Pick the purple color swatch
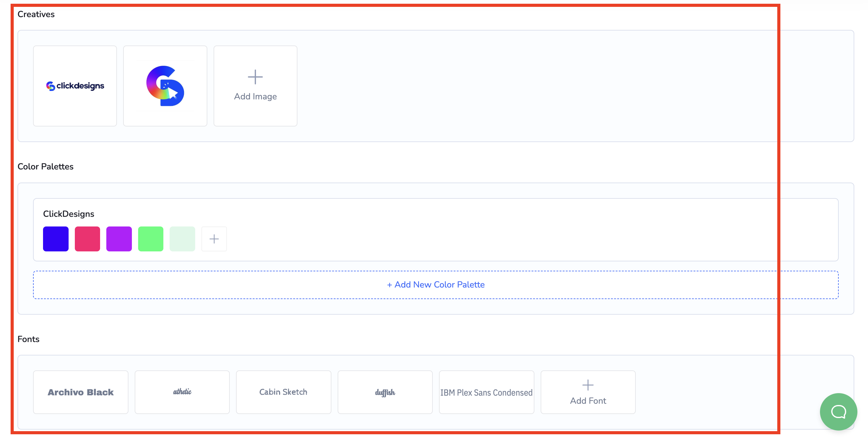Viewport: 868px width, 438px height. [x=119, y=239]
